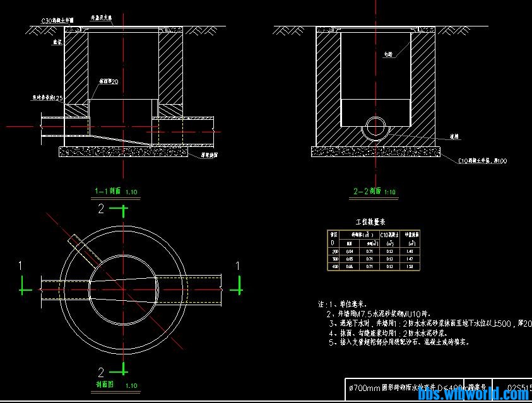
Task: Select the left hatched wall in 1-1 section
Action: [74, 68]
